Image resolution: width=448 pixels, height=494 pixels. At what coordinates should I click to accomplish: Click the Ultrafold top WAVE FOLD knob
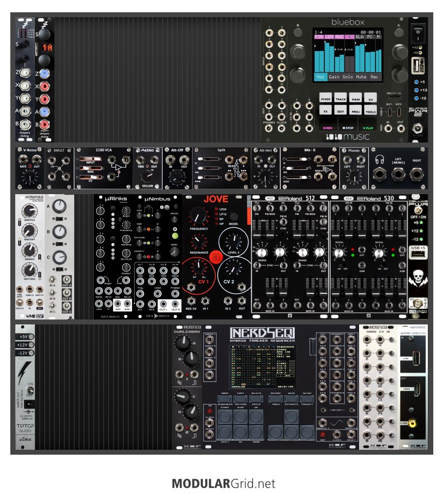[x=29, y=211]
